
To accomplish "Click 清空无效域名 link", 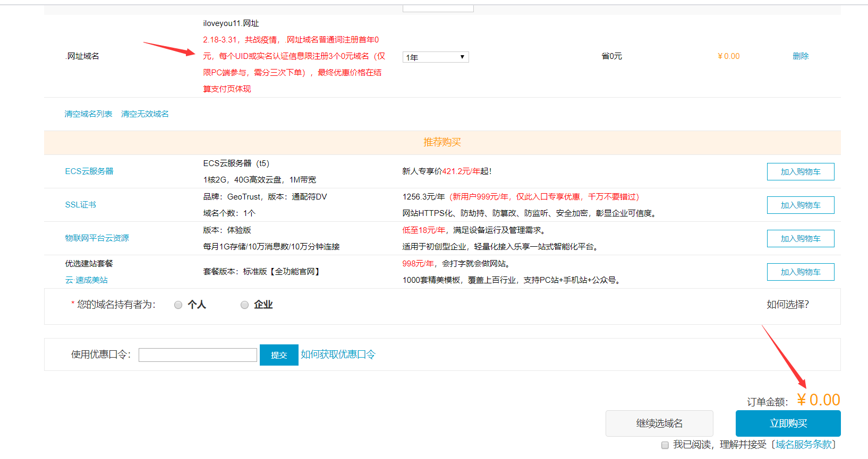I will pos(144,114).
